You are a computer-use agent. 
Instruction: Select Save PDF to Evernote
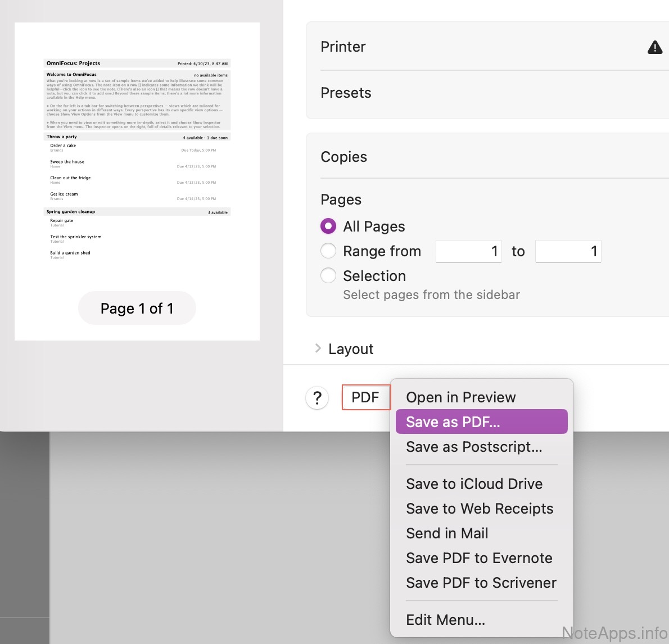click(x=479, y=558)
